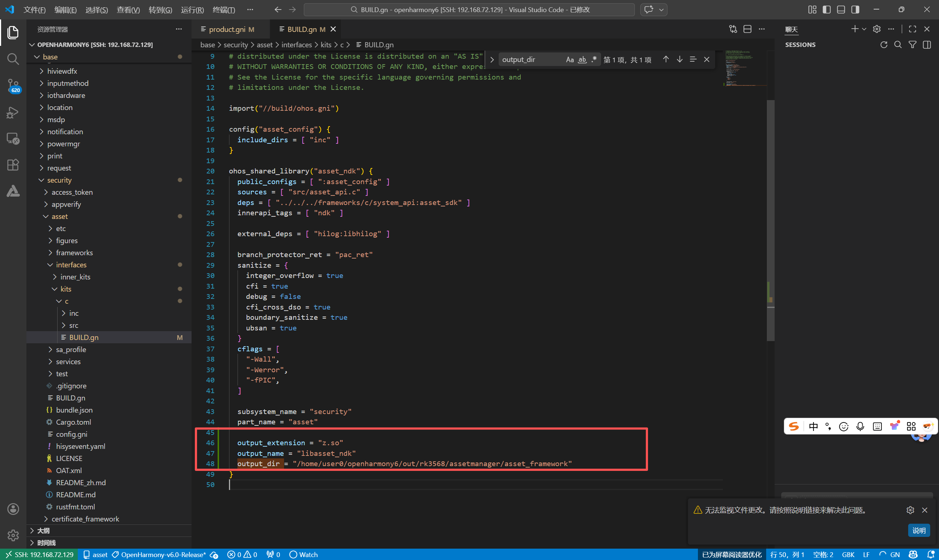This screenshot has height=560, width=939.
Task: Open the Extensions view
Action: (13, 165)
